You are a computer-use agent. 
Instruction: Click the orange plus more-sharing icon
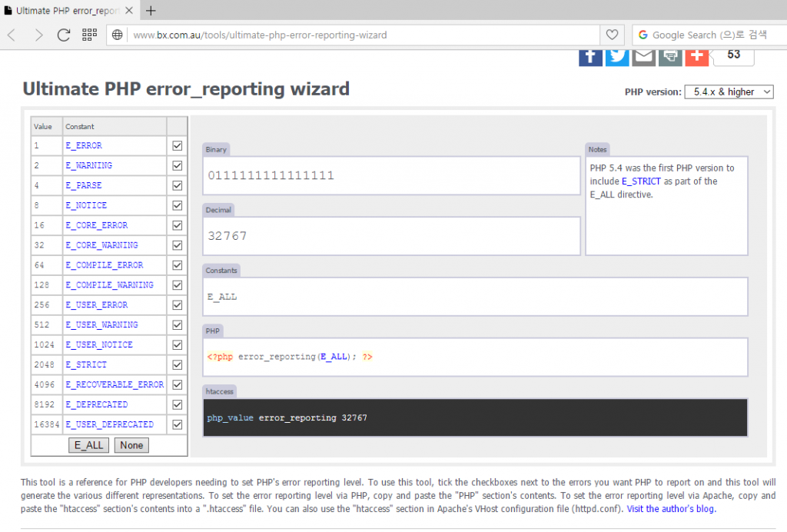pos(696,56)
